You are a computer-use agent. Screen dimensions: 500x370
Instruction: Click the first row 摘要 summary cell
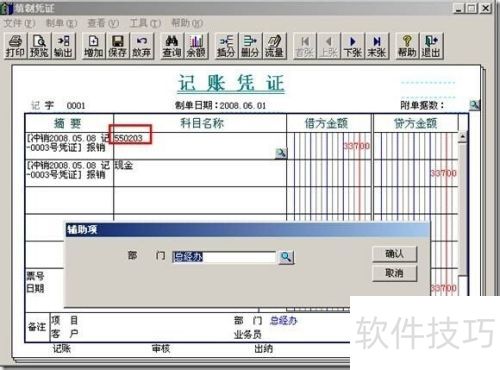(69, 146)
